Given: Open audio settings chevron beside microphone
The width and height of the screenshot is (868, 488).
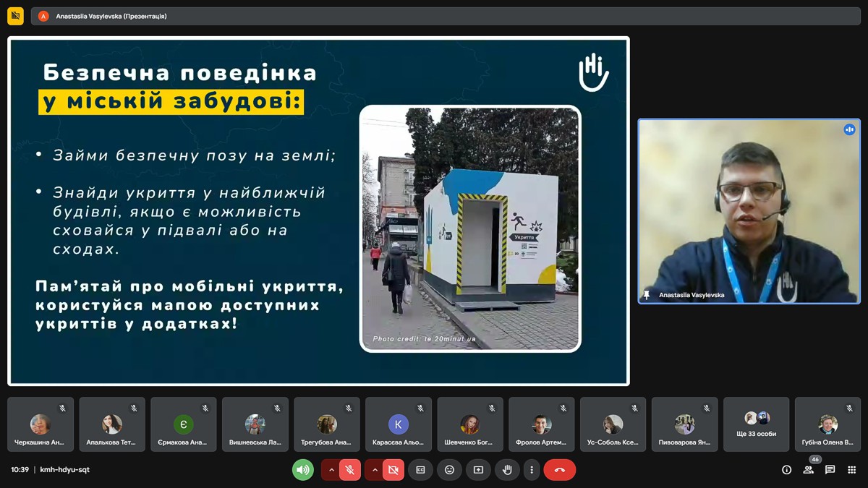Looking at the screenshot, I should click(x=331, y=470).
